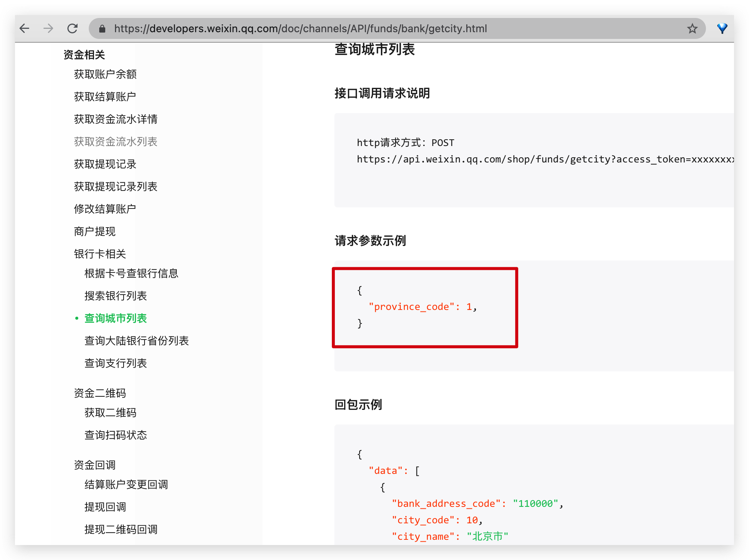The width and height of the screenshot is (749, 560).
Task: Open the 获取账户余额 documentation page
Action: pos(105,74)
